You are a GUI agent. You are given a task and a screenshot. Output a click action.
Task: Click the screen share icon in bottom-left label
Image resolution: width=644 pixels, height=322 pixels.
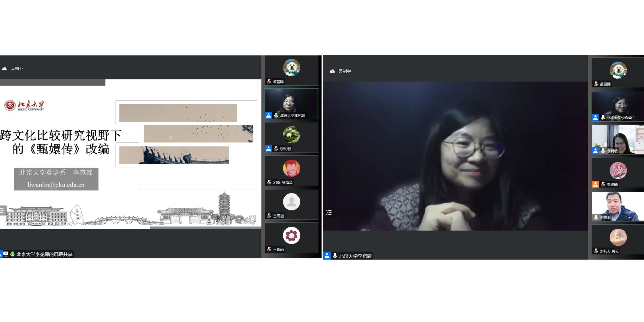[6, 254]
